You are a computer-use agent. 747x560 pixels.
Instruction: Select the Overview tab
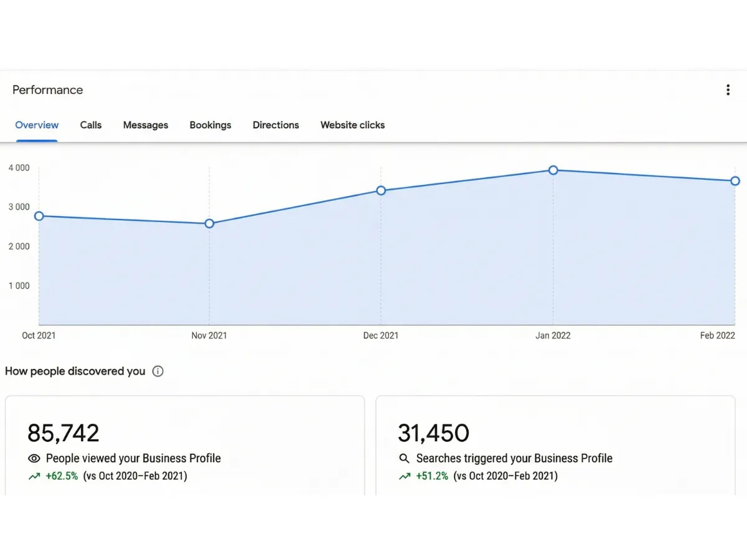[x=37, y=125]
